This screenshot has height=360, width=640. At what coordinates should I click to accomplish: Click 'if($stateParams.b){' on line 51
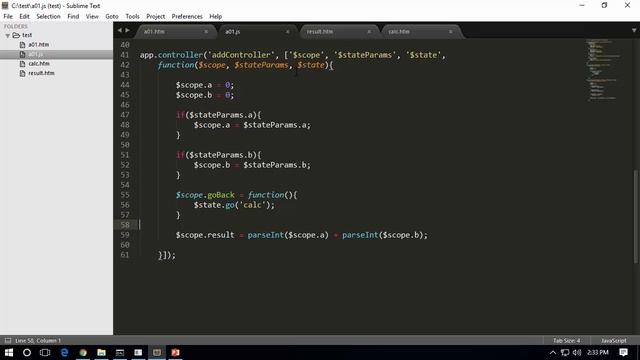tap(218, 155)
